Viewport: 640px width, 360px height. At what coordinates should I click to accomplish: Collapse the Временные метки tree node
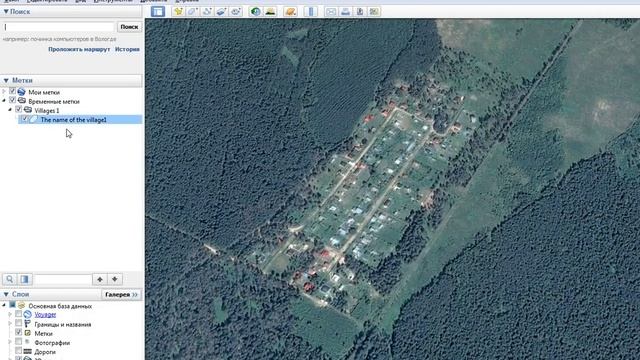click(x=4, y=101)
